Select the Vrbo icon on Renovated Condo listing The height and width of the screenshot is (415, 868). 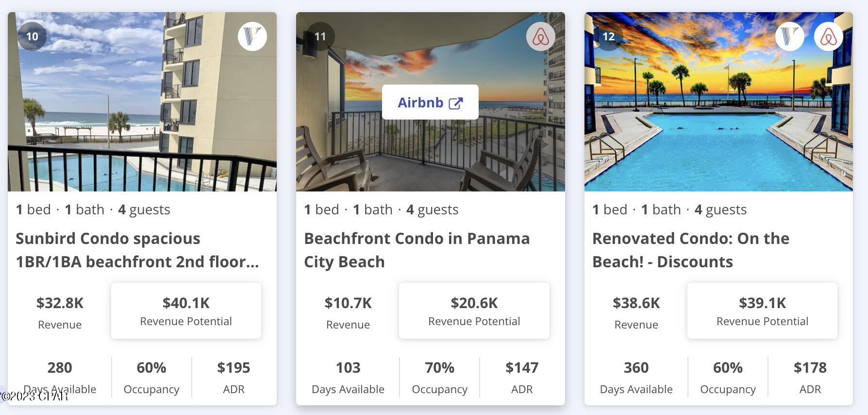pyautogui.click(x=790, y=36)
